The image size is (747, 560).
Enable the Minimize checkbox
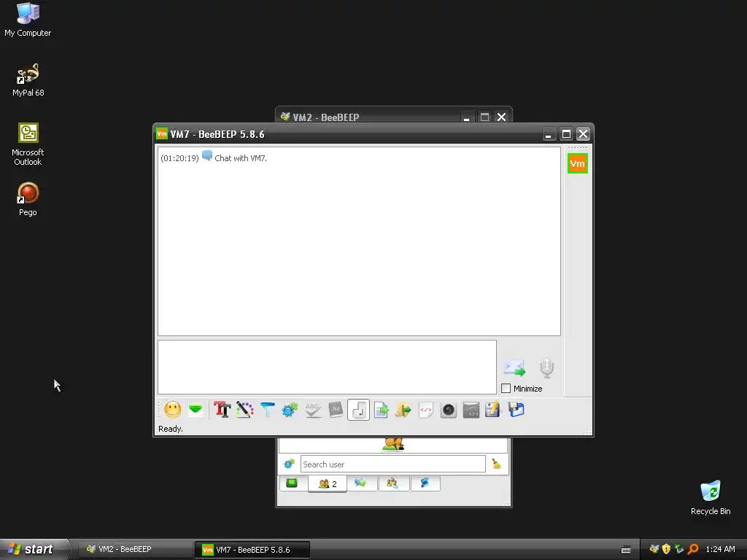[x=506, y=389]
